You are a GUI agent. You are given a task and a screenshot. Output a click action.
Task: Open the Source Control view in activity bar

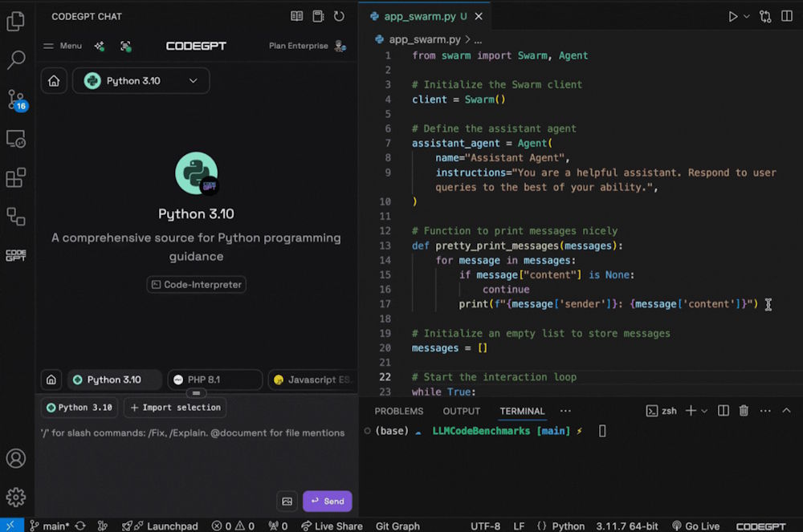[x=16, y=99]
